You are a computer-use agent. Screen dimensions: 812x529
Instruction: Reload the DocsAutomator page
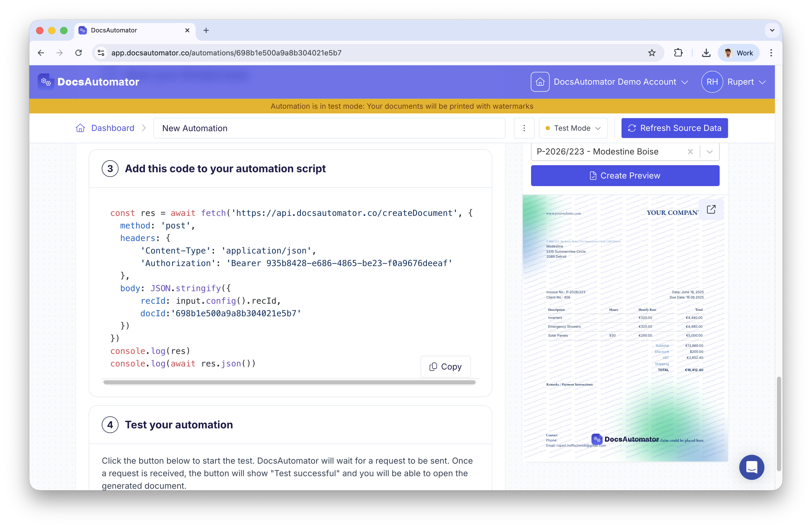(x=78, y=53)
